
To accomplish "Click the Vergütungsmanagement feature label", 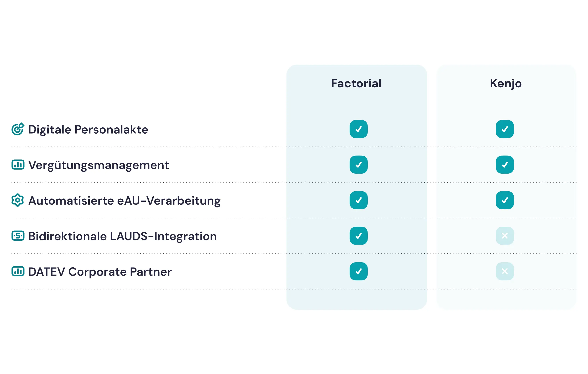I will coord(99,165).
